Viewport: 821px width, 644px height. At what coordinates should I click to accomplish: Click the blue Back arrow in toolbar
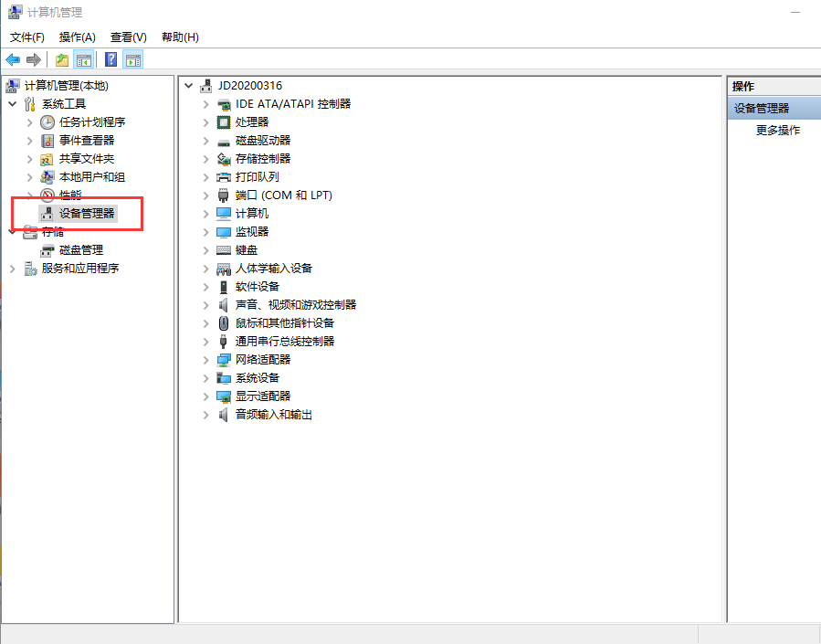point(13,60)
